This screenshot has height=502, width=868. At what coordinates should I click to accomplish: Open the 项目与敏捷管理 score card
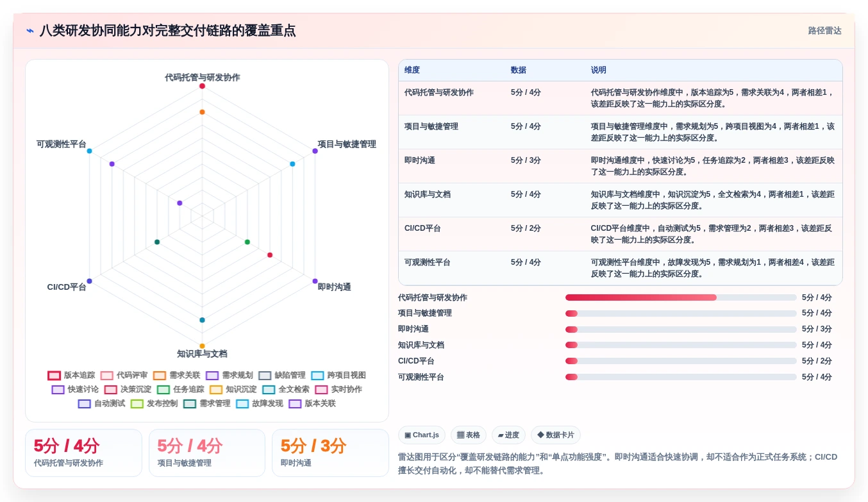point(206,453)
